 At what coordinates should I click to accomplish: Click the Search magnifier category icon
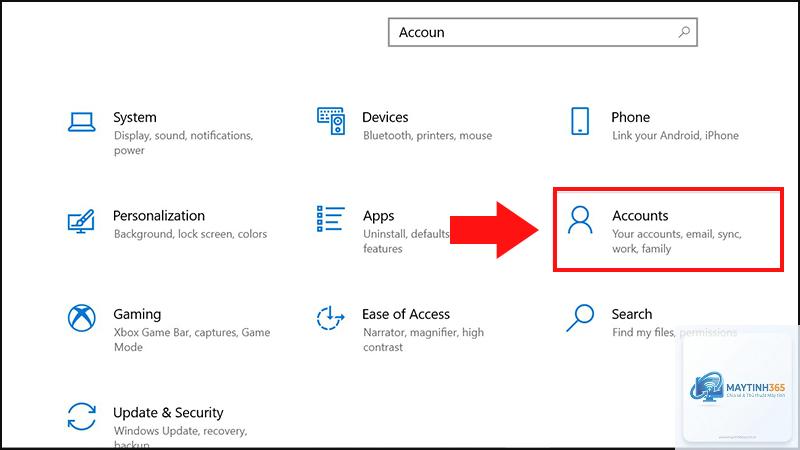pyautogui.click(x=580, y=318)
